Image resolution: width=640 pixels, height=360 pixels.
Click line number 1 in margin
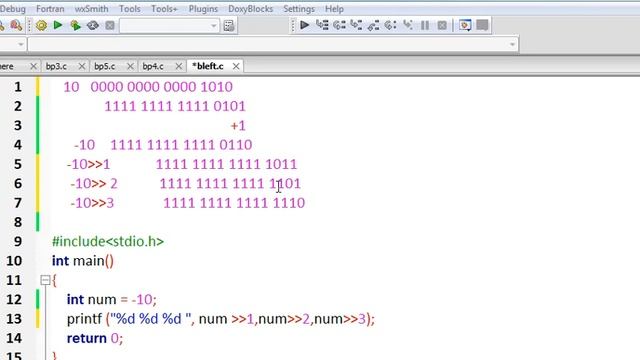(x=18, y=87)
